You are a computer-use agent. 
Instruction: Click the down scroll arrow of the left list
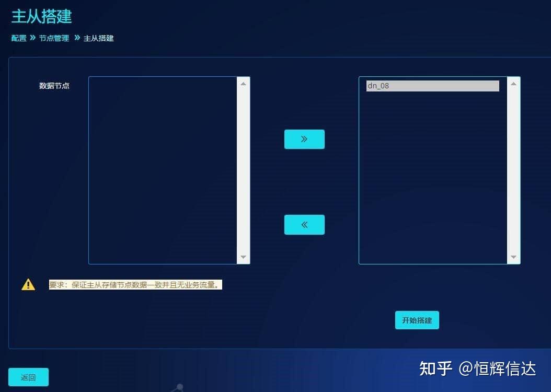tap(244, 257)
